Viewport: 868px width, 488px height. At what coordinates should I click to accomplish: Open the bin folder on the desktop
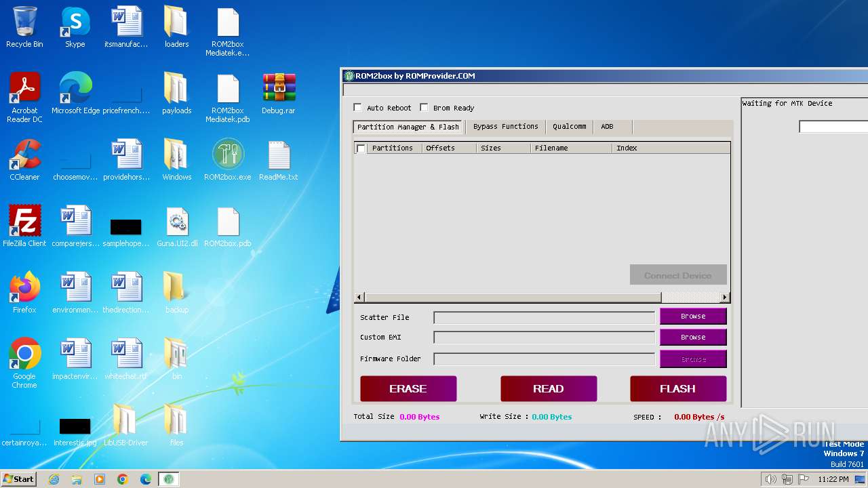[176, 359]
